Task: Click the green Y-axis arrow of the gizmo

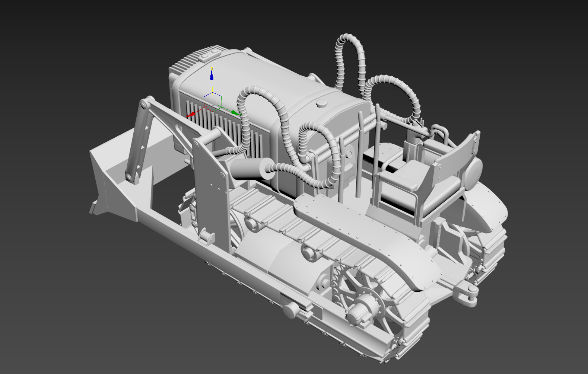Action: point(235,112)
